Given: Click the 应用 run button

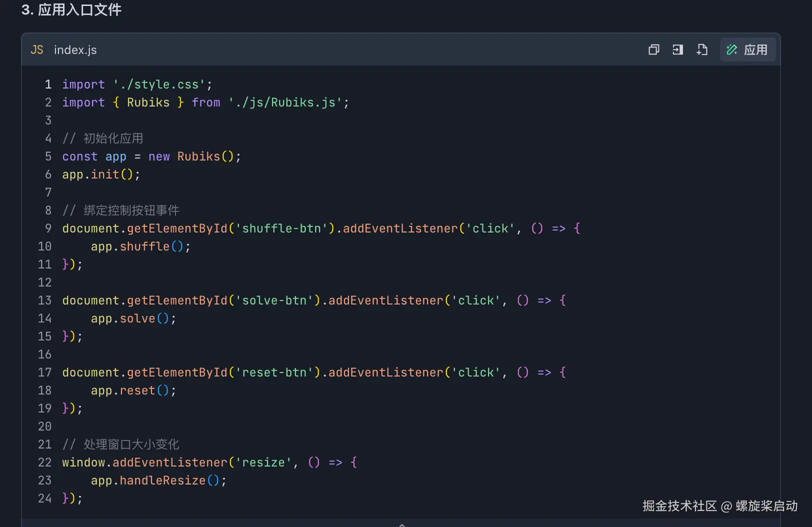Looking at the screenshot, I should [747, 49].
